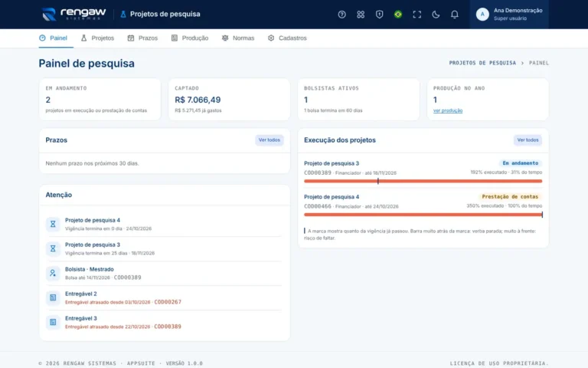Toggle dark mode moon icon
Screen dimensions: 588x368
[436, 15]
